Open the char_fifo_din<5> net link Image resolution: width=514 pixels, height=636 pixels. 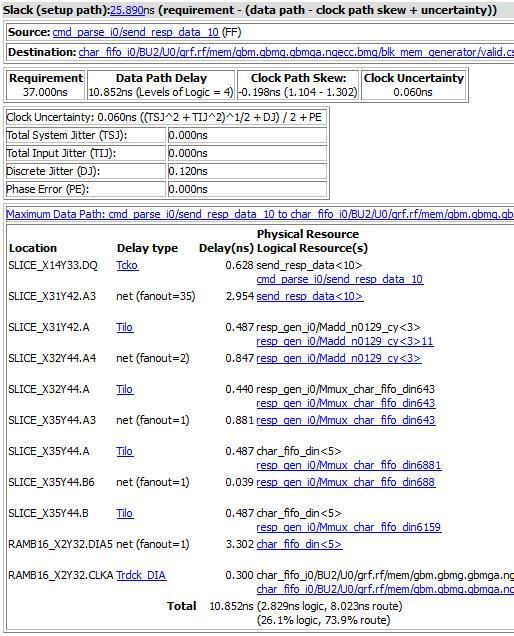point(299,545)
